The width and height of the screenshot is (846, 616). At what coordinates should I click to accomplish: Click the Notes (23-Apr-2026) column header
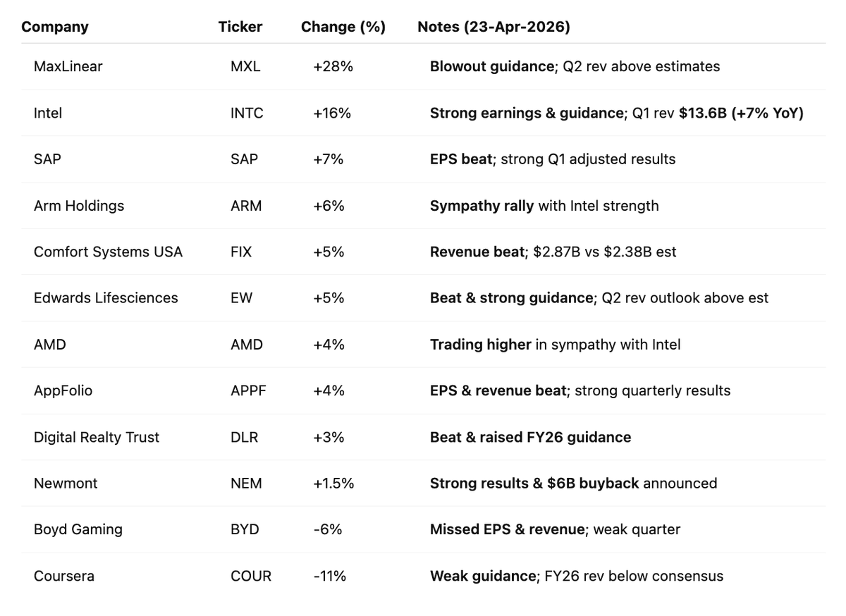tap(493, 27)
